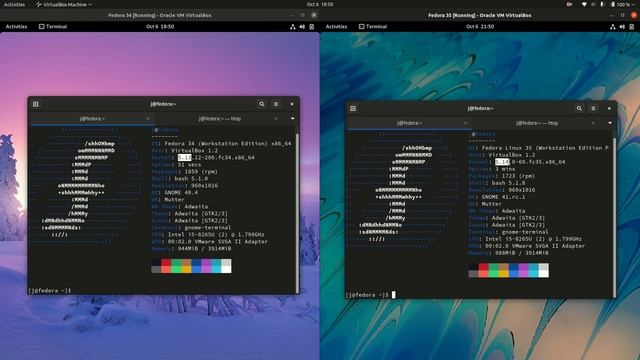Click the search icon in Fedora 35 terminal

pos(579,109)
